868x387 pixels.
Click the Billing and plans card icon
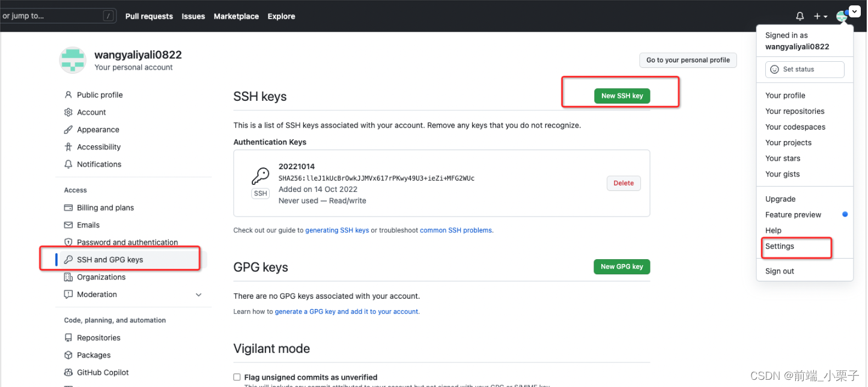point(68,208)
